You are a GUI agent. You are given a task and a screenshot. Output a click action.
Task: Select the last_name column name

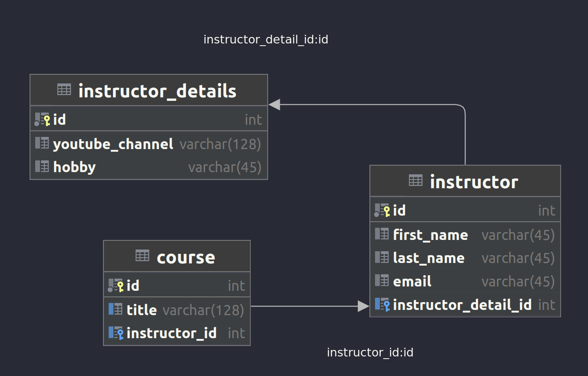[429, 258]
